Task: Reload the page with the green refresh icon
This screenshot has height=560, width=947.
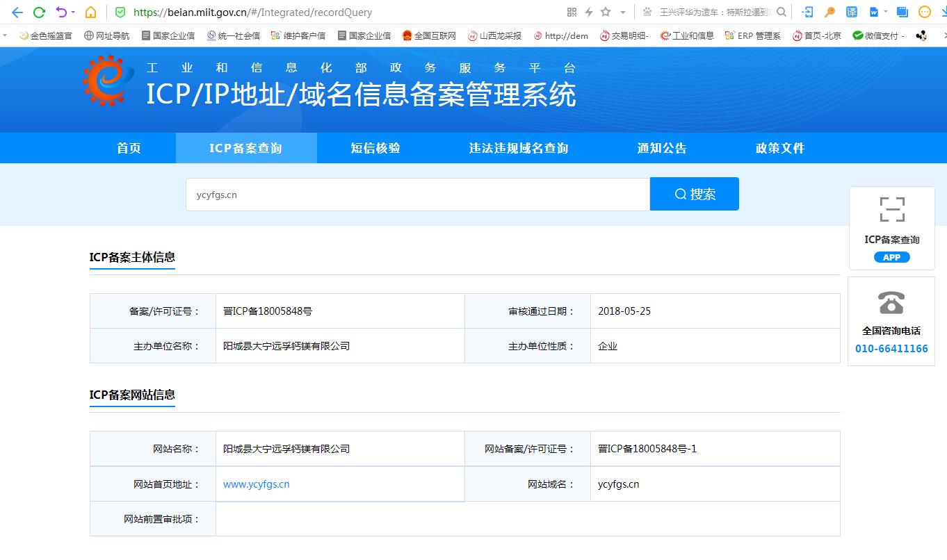Action: coord(39,12)
